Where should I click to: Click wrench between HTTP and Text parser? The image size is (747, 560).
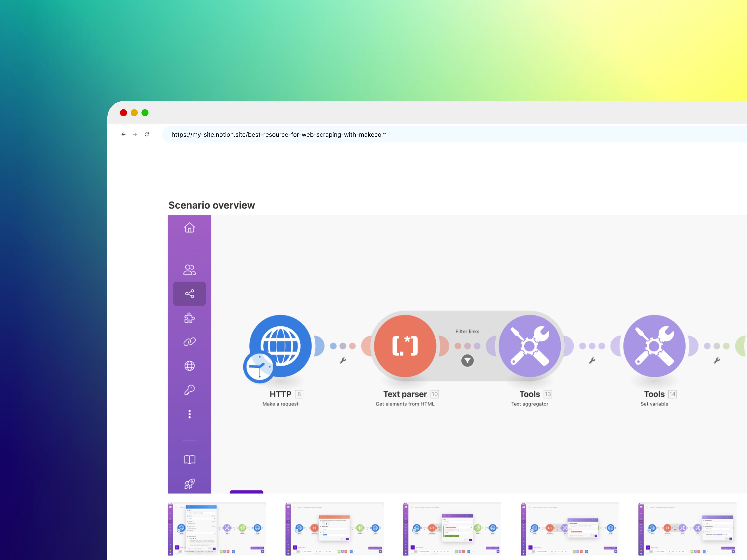coord(343,360)
